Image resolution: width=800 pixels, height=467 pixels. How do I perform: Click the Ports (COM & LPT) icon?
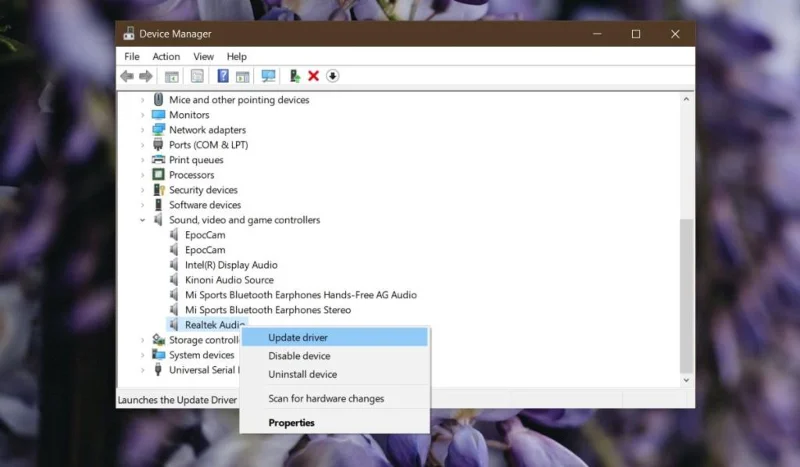point(158,144)
